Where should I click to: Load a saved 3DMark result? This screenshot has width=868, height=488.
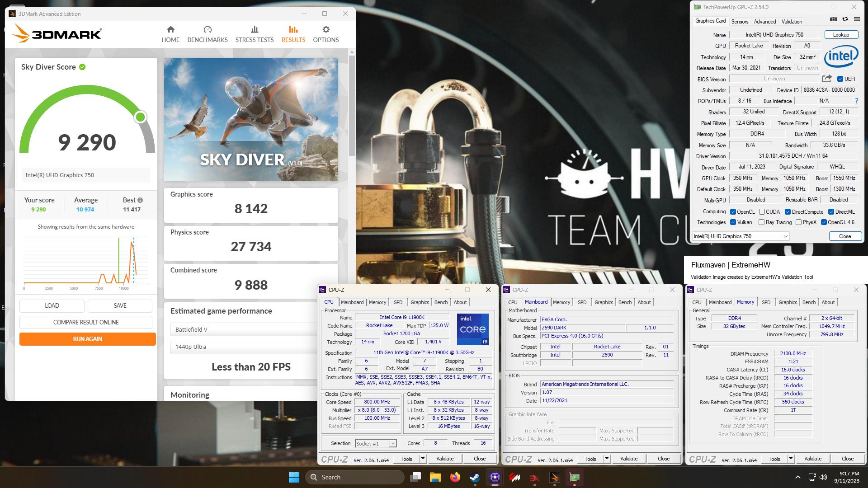(x=52, y=305)
